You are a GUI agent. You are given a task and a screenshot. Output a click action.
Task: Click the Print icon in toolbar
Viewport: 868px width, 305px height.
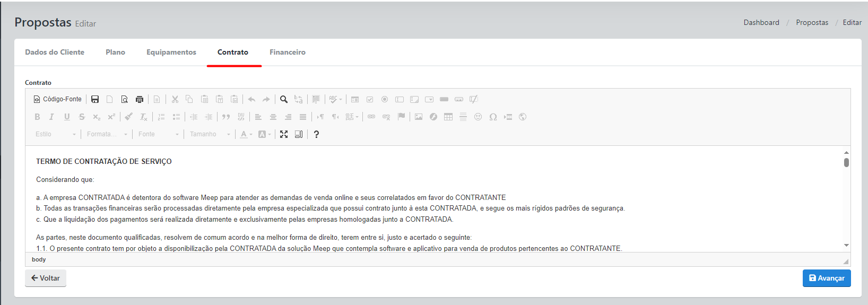point(140,99)
